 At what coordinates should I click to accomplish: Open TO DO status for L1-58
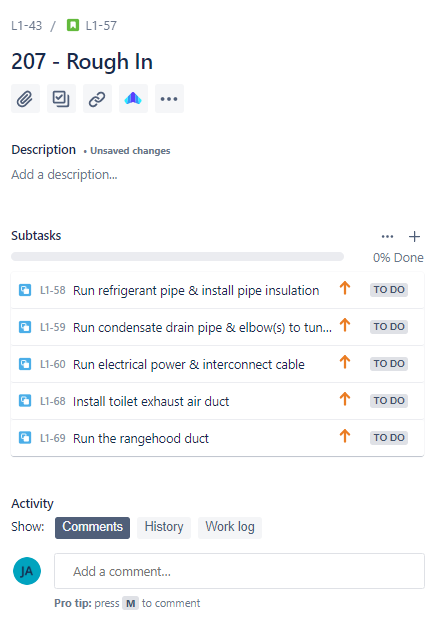tap(389, 290)
